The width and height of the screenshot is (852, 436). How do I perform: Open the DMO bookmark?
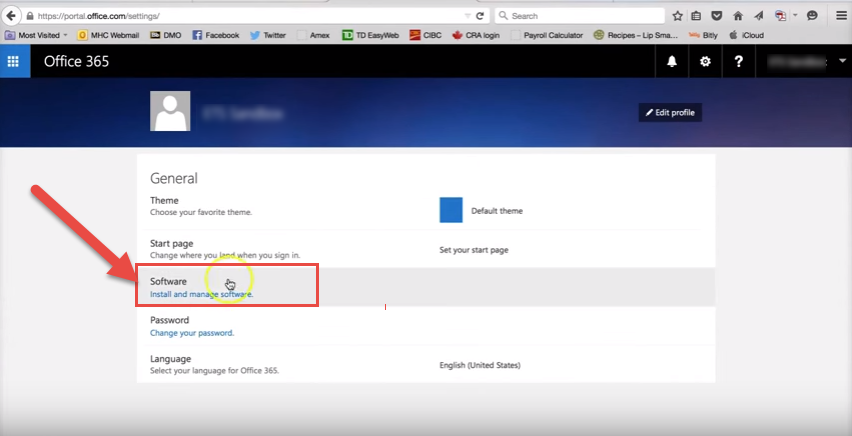166,35
